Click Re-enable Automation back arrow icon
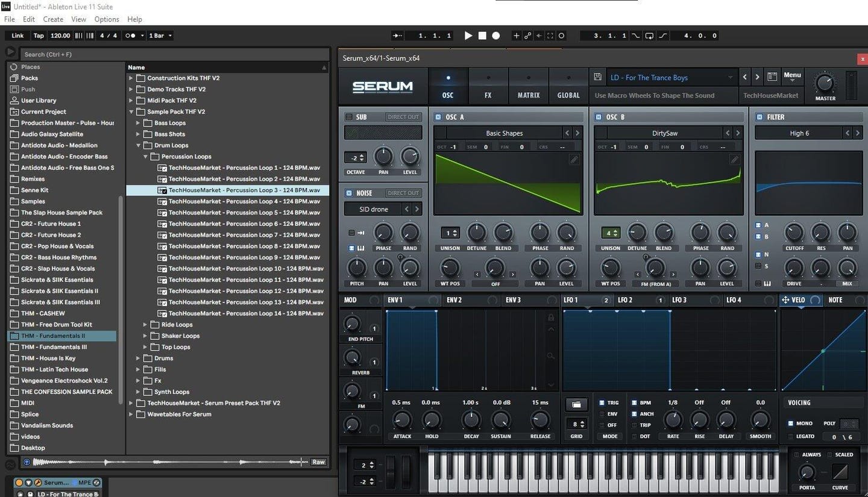This screenshot has height=497, width=868. click(539, 36)
